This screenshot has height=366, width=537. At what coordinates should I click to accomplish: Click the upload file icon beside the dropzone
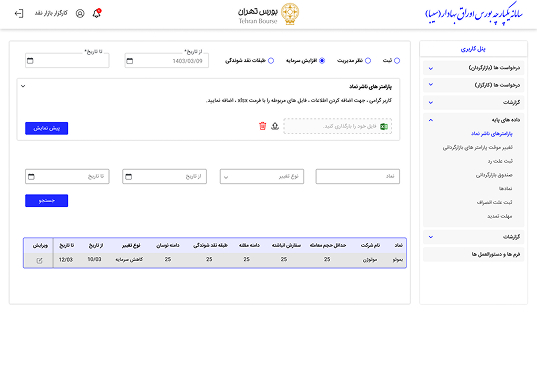coord(275,126)
